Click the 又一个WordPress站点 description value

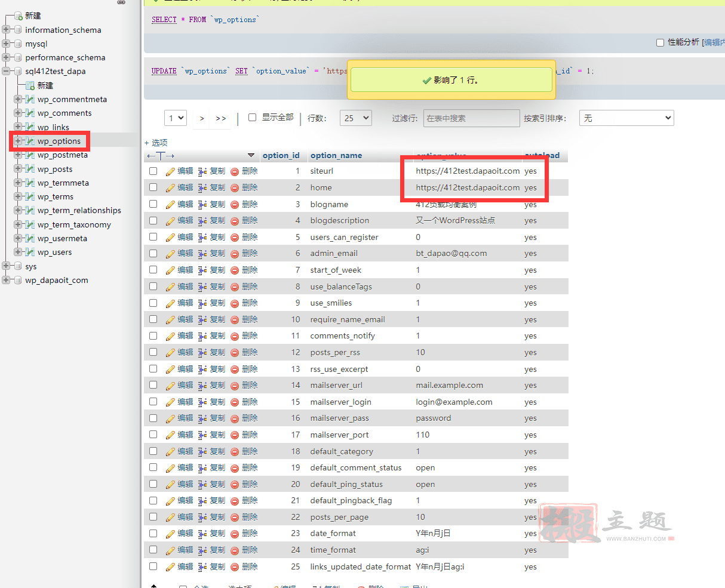pyautogui.click(x=456, y=220)
